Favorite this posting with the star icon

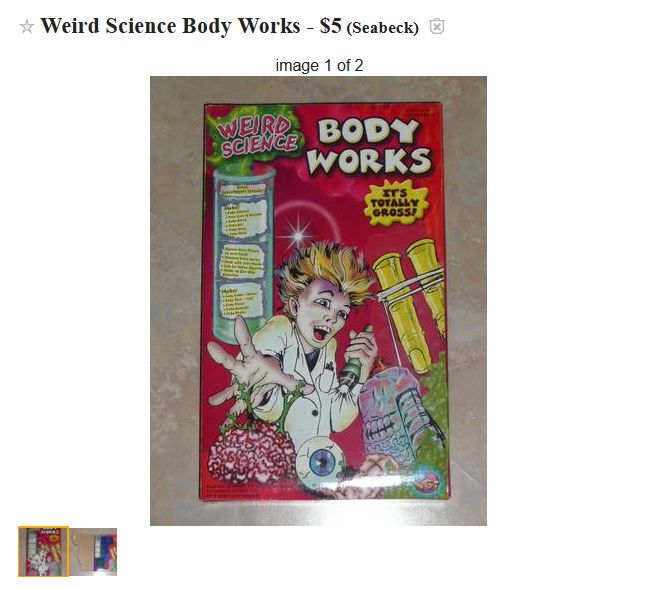(27, 27)
